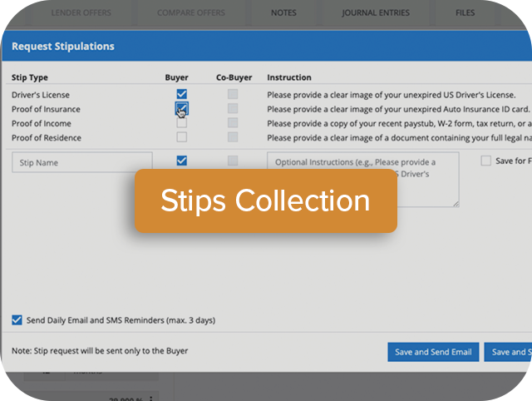The width and height of the screenshot is (532, 401).
Task: Enable Buyer checkbox for Proof of Residence
Action: (x=181, y=137)
